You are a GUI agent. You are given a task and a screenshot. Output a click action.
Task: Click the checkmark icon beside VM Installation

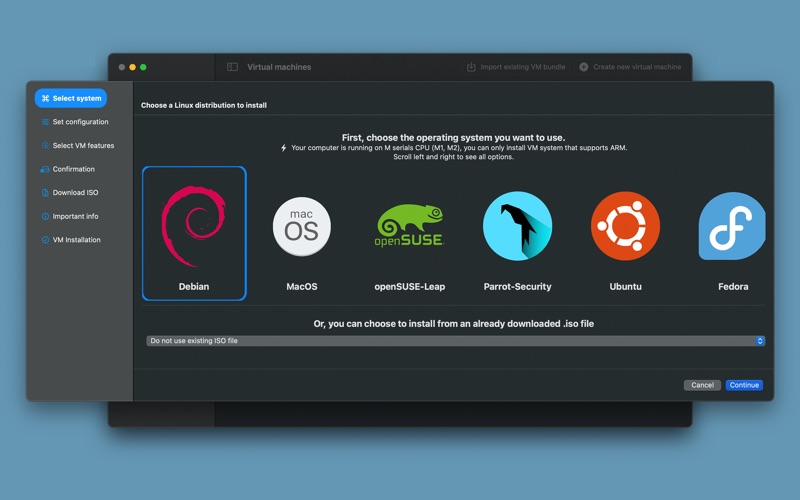tap(45, 240)
